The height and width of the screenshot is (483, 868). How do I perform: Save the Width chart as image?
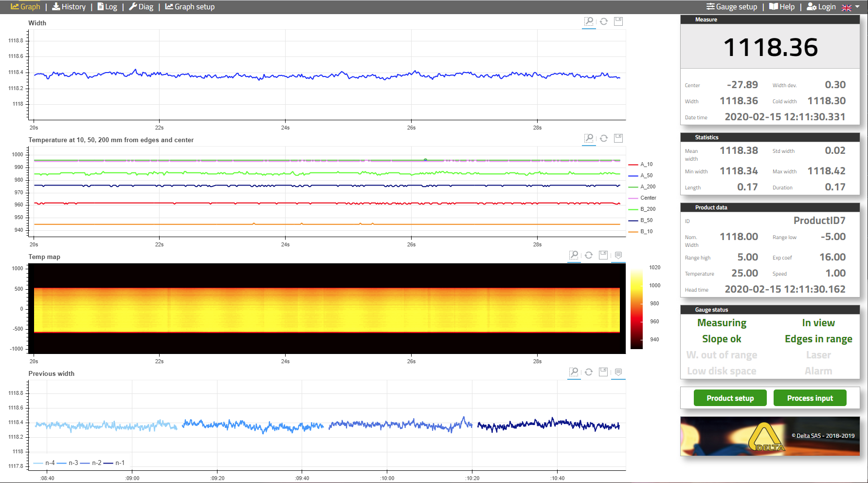coord(618,21)
